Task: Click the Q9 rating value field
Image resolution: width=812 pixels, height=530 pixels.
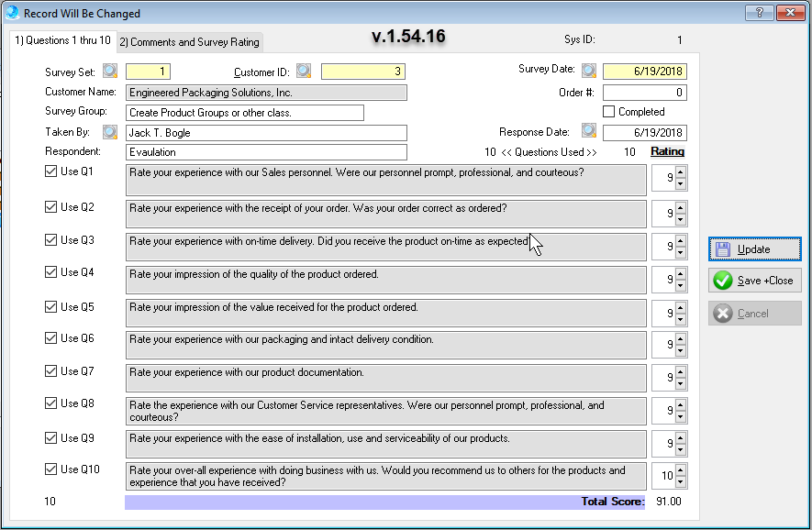Action: click(663, 444)
